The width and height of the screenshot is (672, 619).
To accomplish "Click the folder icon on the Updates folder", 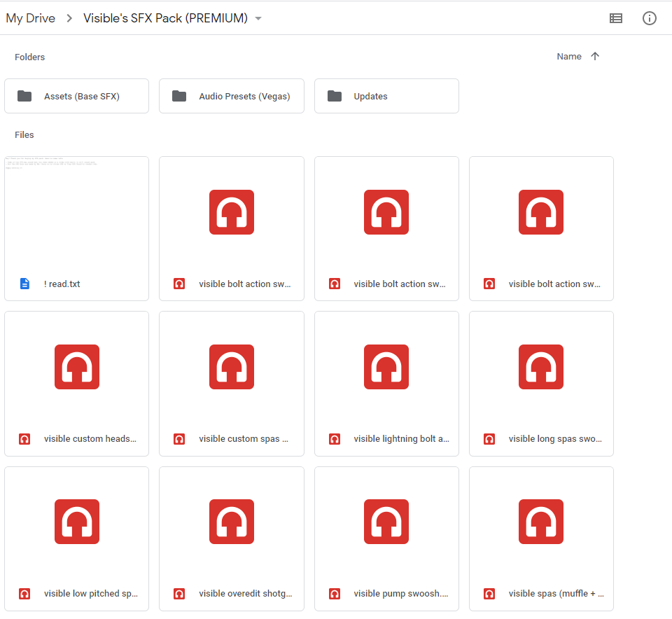I will pos(335,96).
